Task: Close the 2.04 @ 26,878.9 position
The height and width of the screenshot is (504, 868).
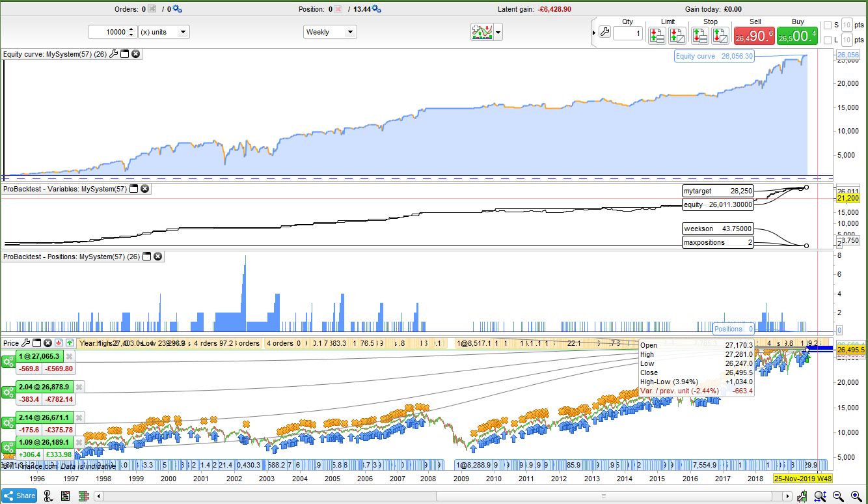Action: [x=79, y=387]
